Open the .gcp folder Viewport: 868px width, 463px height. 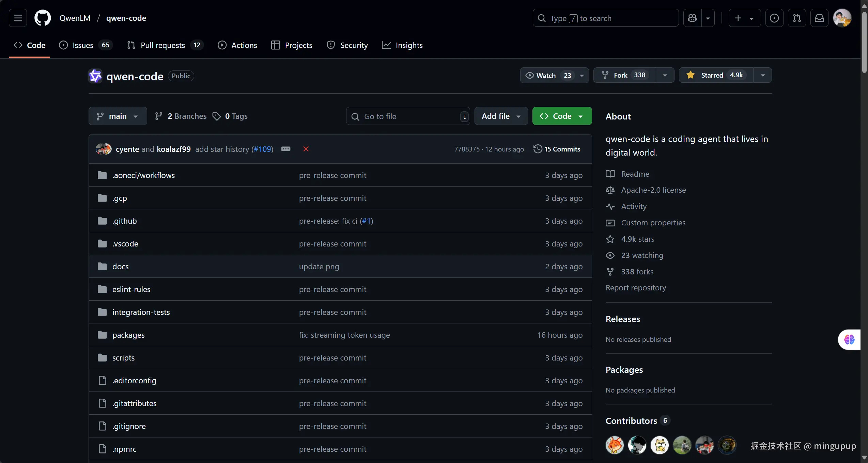click(x=120, y=198)
